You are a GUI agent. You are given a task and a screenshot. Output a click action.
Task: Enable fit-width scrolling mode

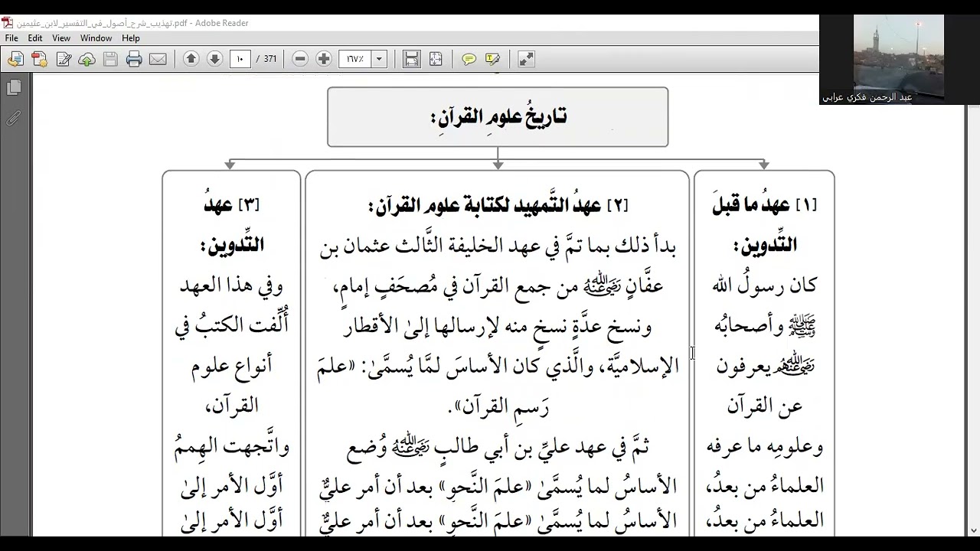[x=411, y=59]
